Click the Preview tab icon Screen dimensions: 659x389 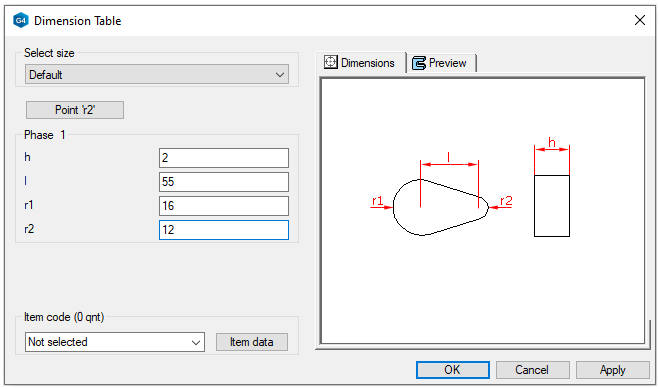point(419,63)
